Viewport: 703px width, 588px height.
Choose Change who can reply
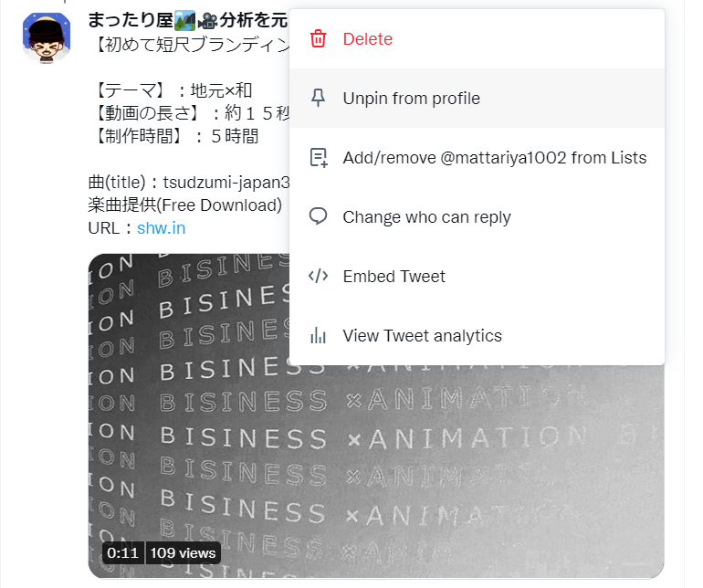point(477,217)
